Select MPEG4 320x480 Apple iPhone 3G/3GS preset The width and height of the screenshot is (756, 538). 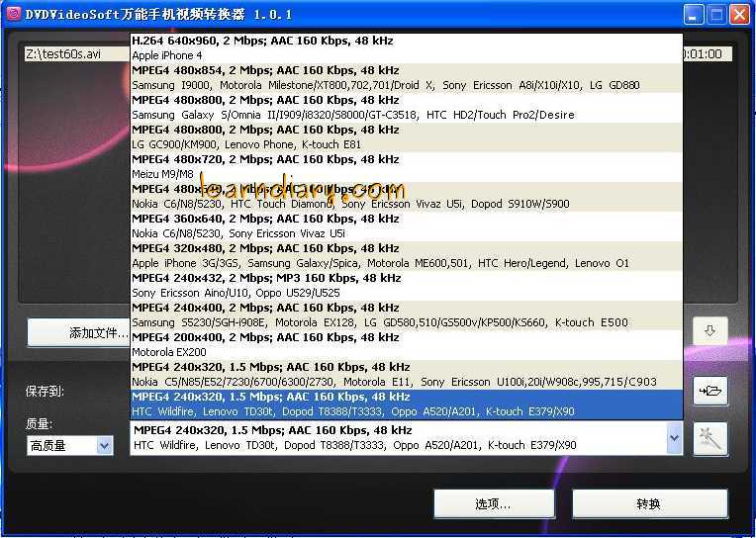(406, 256)
